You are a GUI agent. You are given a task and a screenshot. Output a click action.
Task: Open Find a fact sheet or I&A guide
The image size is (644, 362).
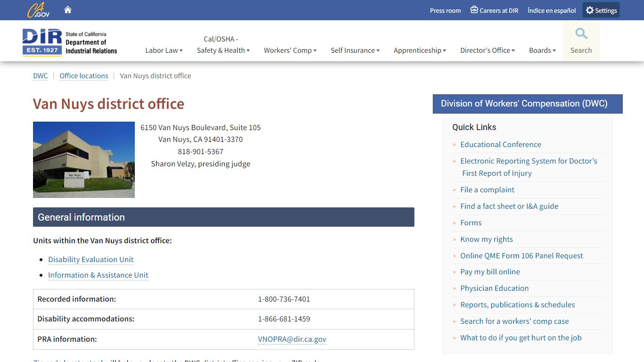509,206
